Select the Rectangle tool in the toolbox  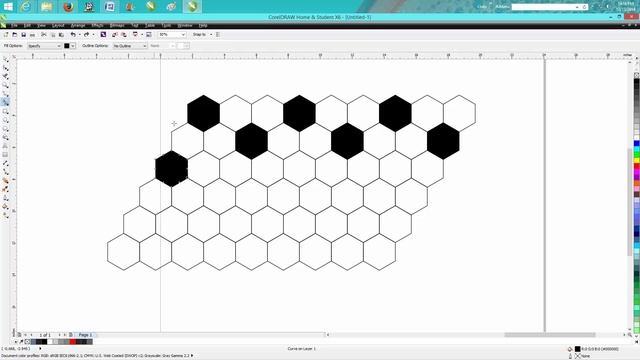click(5, 111)
